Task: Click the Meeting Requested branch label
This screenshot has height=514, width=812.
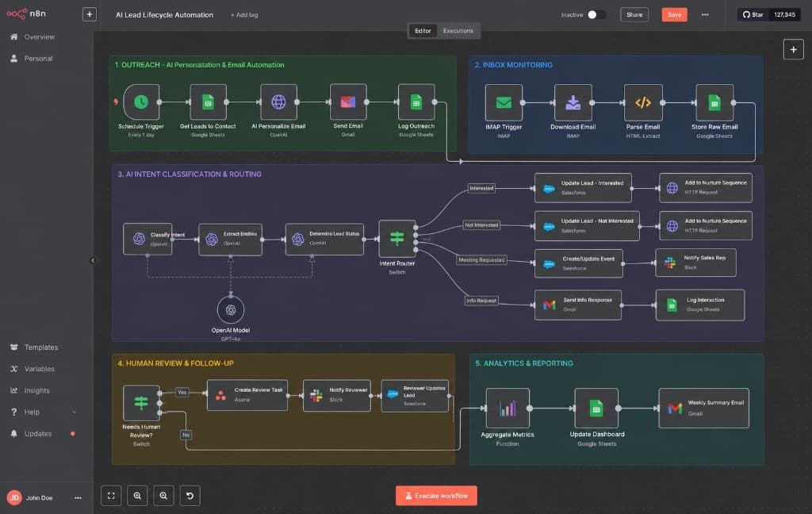Action: pos(481,259)
